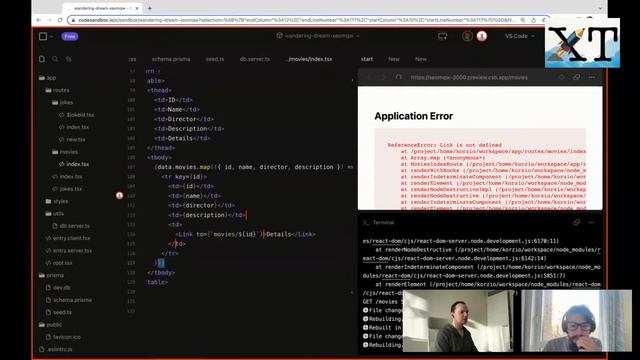The image size is (640, 360).
Task: Click the Chrome address bar URL
Action: click(296, 20)
